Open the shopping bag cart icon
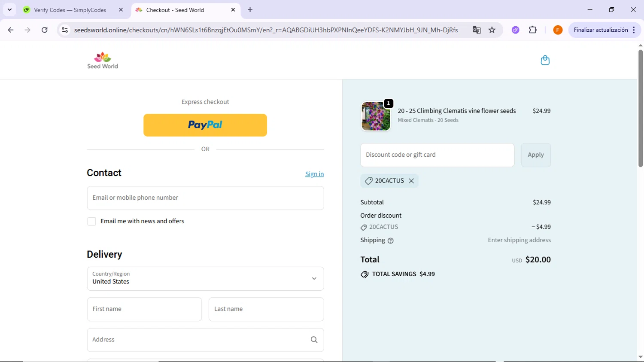Screen dimensions: 644x362 545,60
